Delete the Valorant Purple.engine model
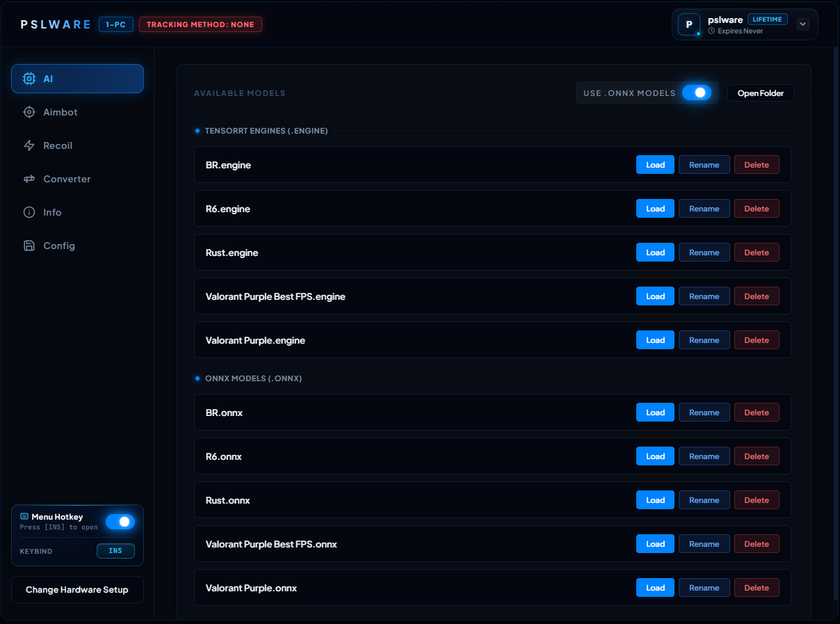 click(x=757, y=340)
